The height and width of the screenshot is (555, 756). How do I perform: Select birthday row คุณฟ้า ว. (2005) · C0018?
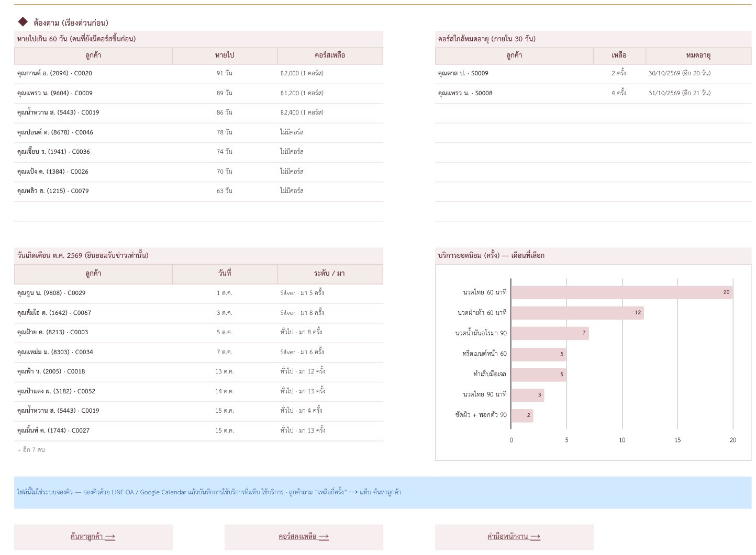(198, 371)
